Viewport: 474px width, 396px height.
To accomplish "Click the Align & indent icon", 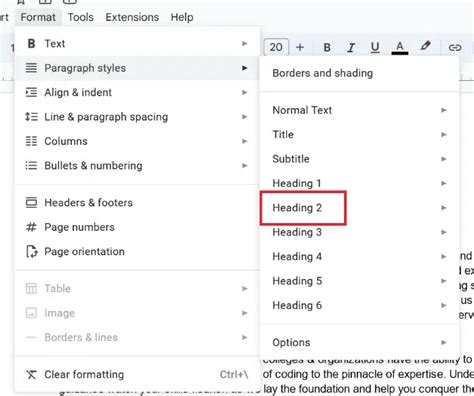I will (x=31, y=92).
